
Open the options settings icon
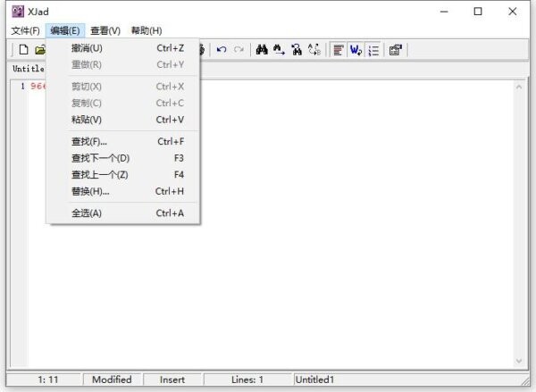396,50
